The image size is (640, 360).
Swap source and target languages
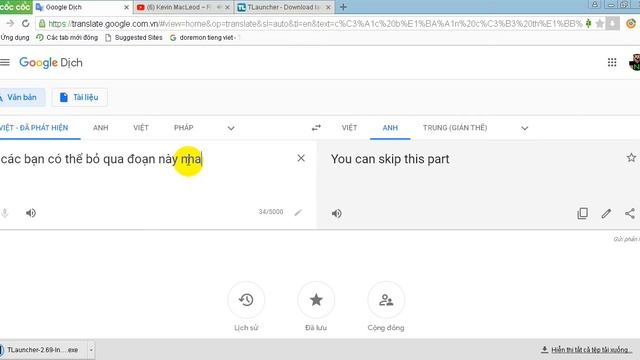point(316,128)
